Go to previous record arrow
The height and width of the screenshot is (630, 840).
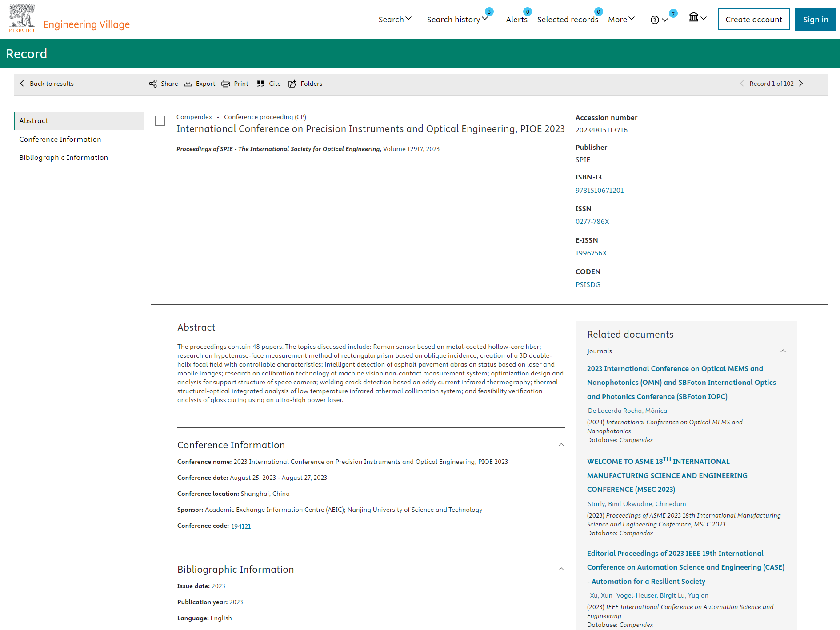pyautogui.click(x=742, y=84)
